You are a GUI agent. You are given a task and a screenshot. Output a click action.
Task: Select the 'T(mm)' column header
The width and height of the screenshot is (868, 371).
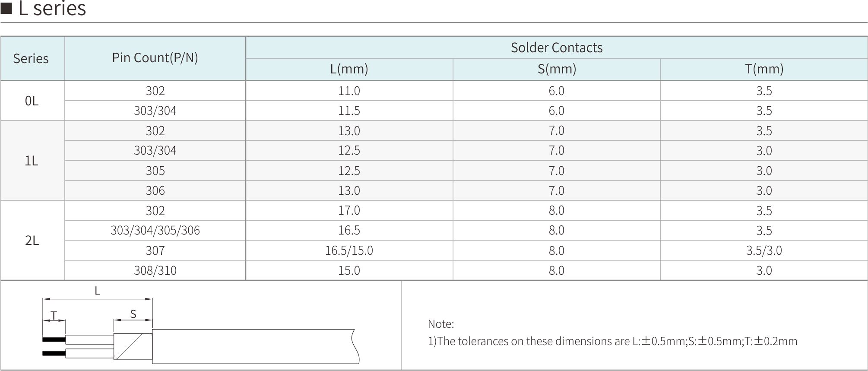pyautogui.click(x=764, y=69)
